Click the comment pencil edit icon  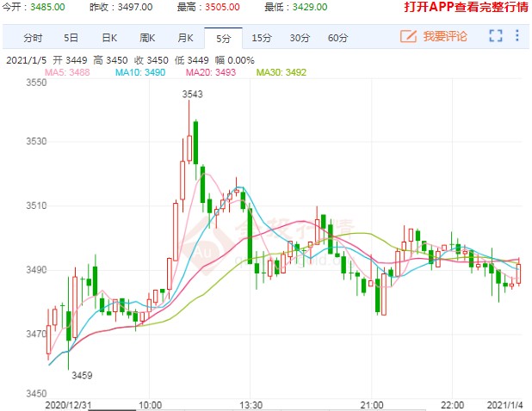click(408, 36)
